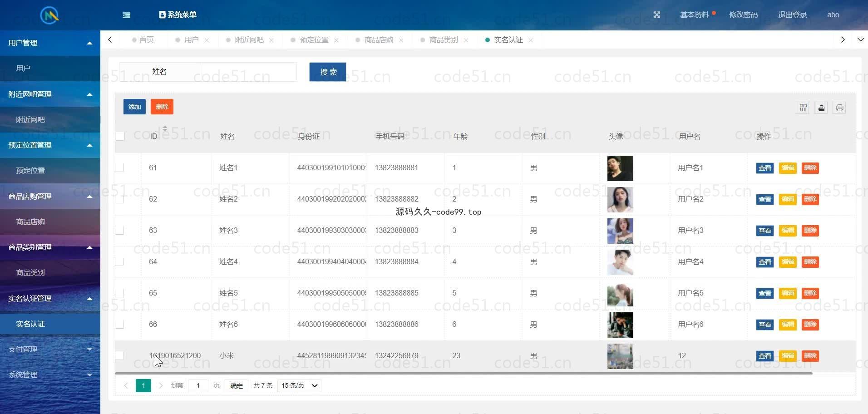Click 查看 for row 姓名1
Viewport: 868px width, 414px height.
(765, 168)
